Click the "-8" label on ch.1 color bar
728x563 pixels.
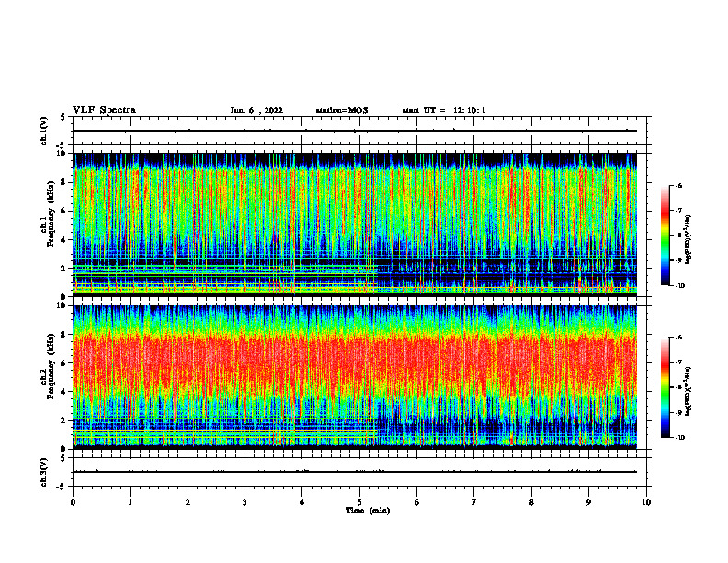coord(678,236)
